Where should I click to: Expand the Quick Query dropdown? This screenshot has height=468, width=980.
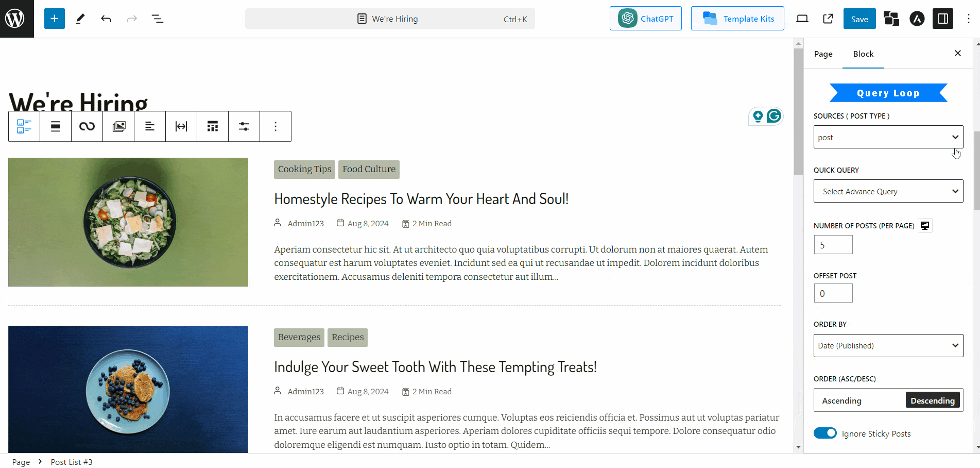pos(888,191)
